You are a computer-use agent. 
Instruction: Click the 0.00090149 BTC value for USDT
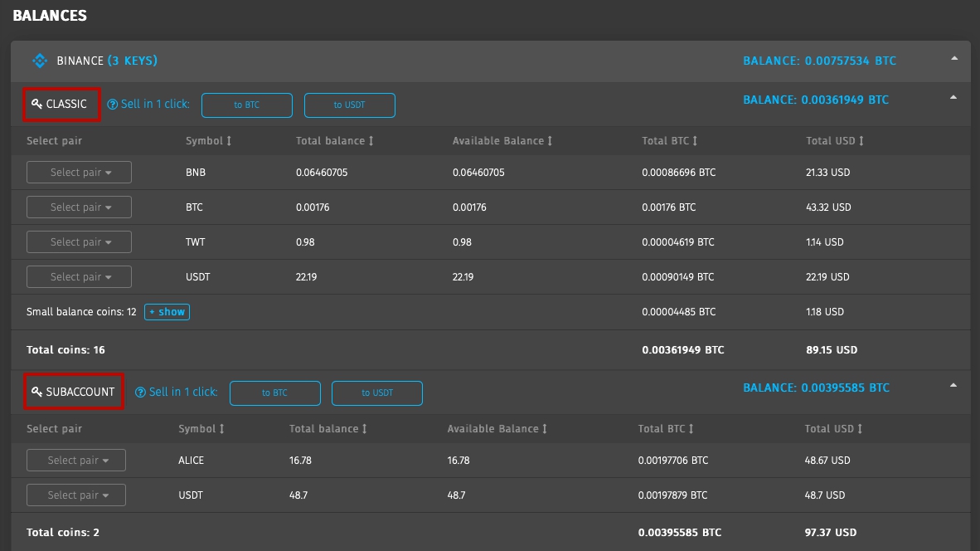678,276
